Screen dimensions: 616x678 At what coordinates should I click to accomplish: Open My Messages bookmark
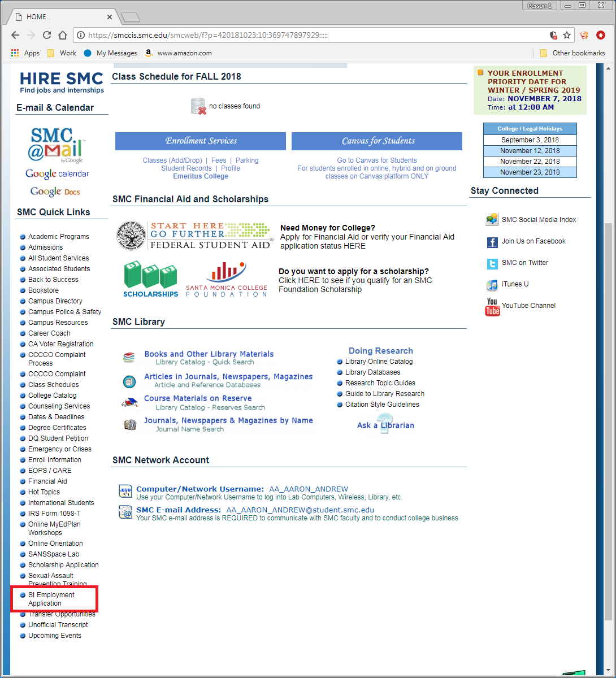pos(110,53)
